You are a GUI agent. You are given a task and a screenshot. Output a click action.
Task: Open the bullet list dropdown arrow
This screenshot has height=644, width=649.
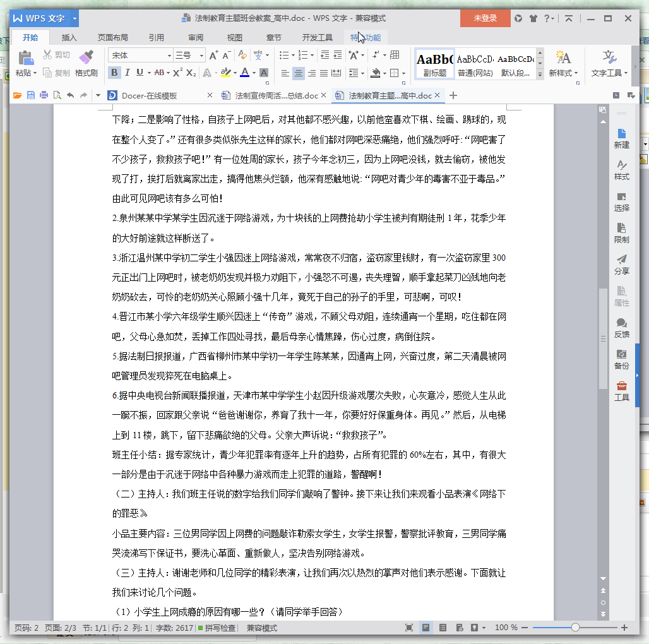point(293,56)
